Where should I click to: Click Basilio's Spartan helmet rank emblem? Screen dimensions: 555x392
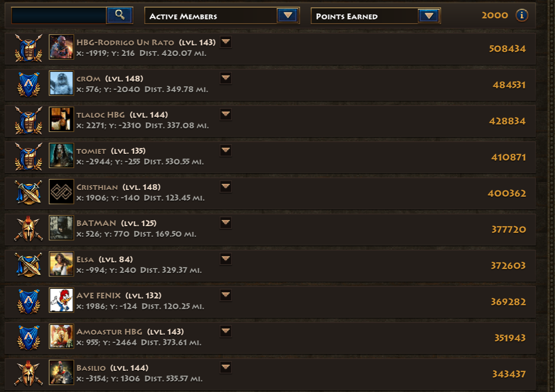click(28, 374)
